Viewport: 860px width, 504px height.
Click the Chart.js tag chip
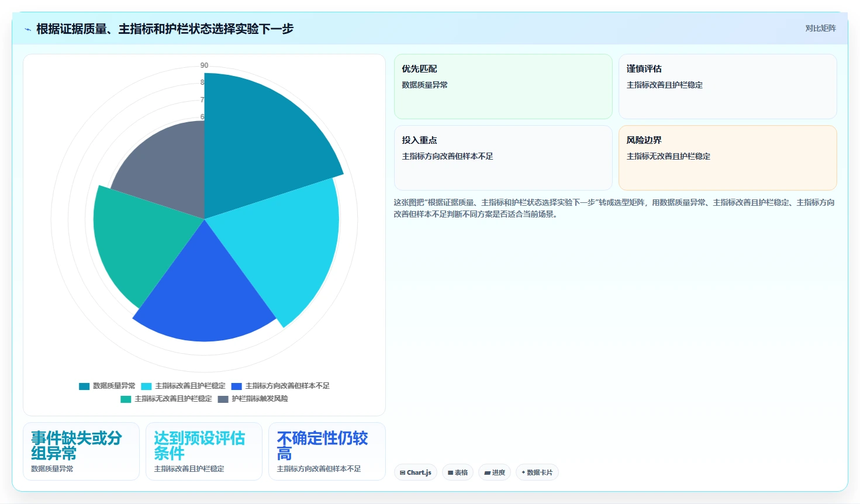[416, 472]
